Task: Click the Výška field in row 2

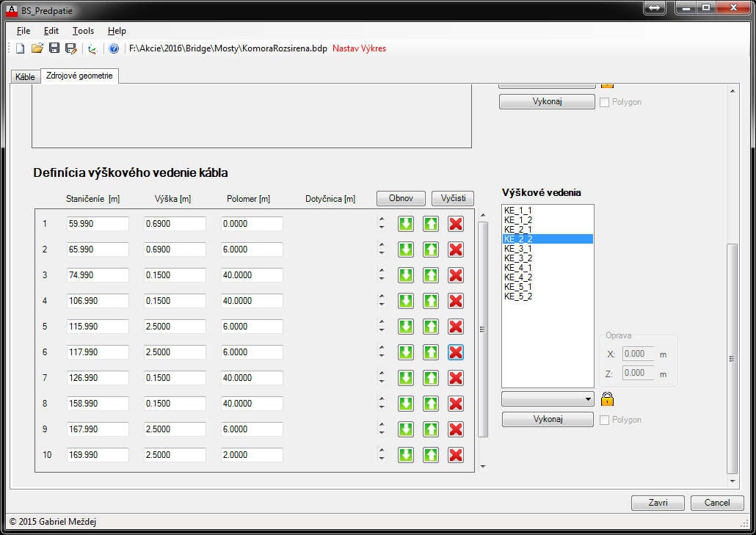Action: click(175, 250)
